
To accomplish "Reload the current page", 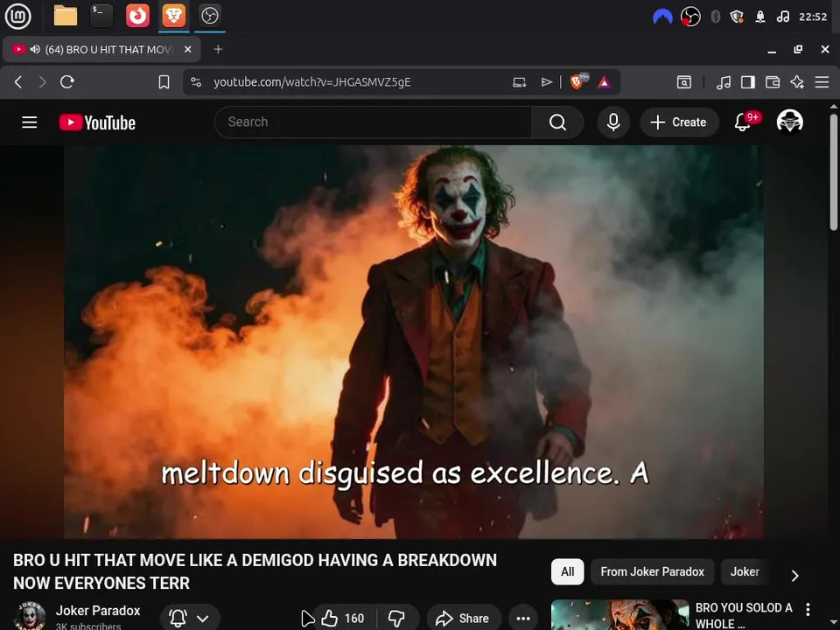I will tap(67, 82).
